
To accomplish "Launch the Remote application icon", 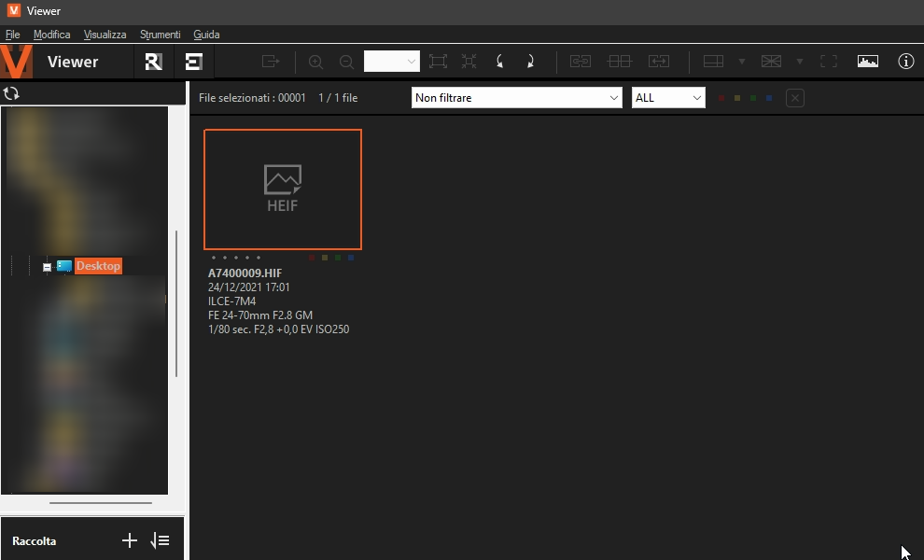I will point(153,61).
